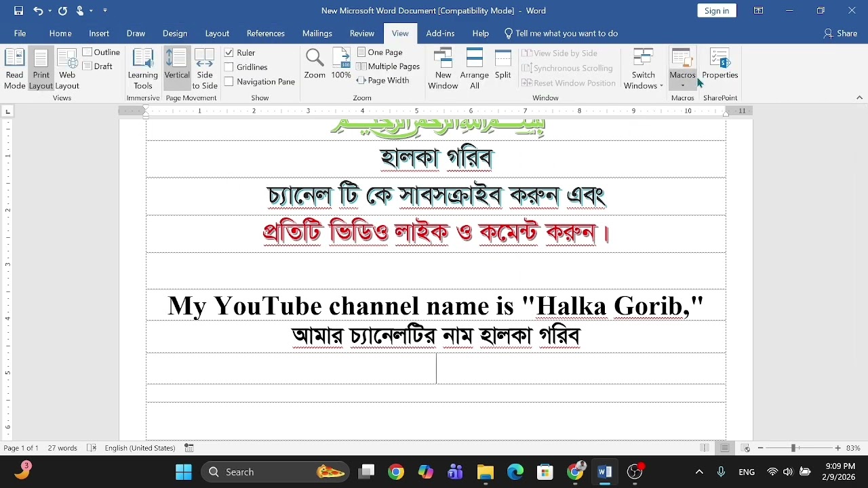Enable Side to Side page movement
Image resolution: width=868 pixels, height=488 pixels.
205,69
